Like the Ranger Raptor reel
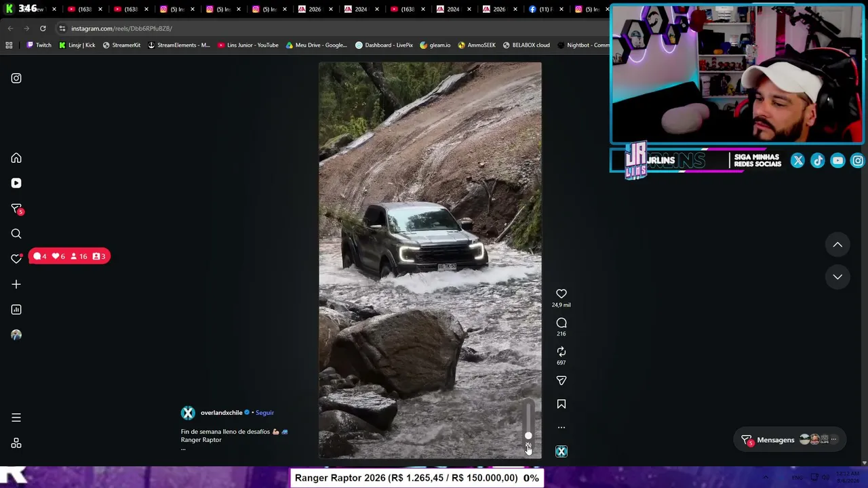 561,294
